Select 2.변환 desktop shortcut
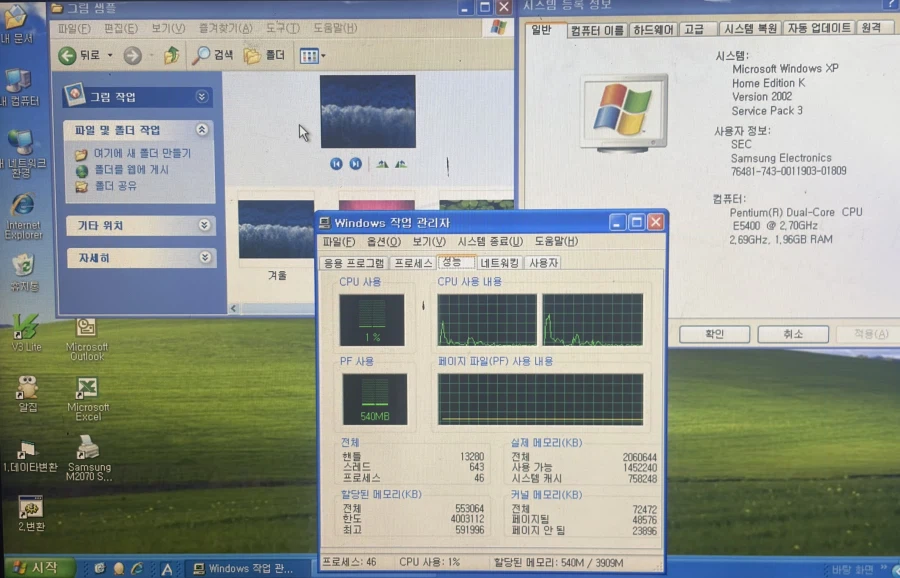The image size is (900, 578). coord(30,514)
